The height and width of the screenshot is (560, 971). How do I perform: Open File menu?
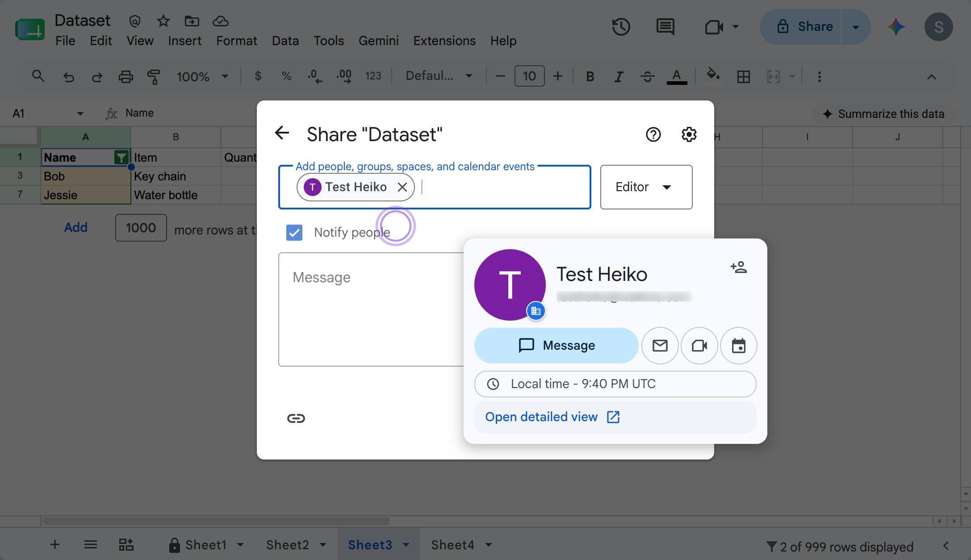[65, 41]
